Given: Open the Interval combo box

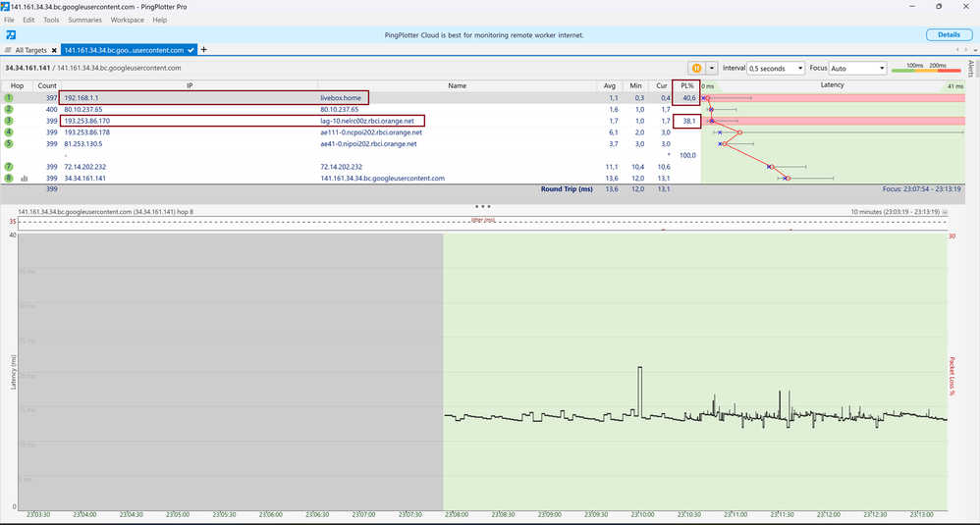Looking at the screenshot, I should pos(774,69).
